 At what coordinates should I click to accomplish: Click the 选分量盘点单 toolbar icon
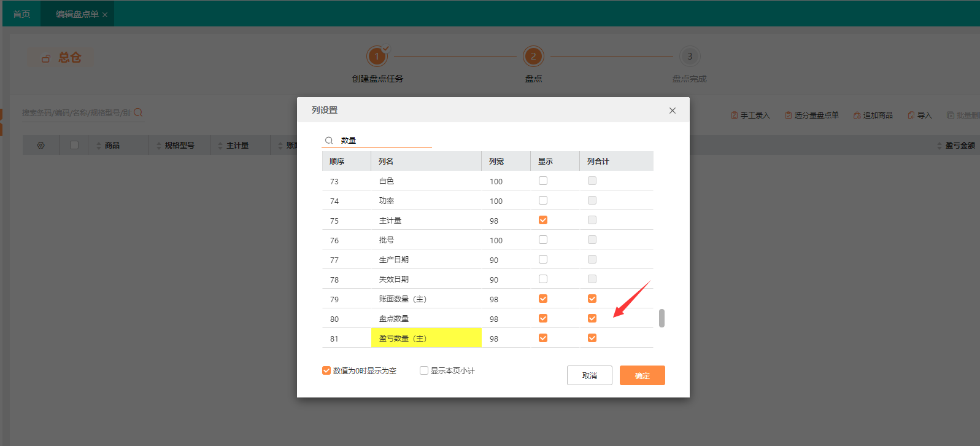tap(788, 115)
